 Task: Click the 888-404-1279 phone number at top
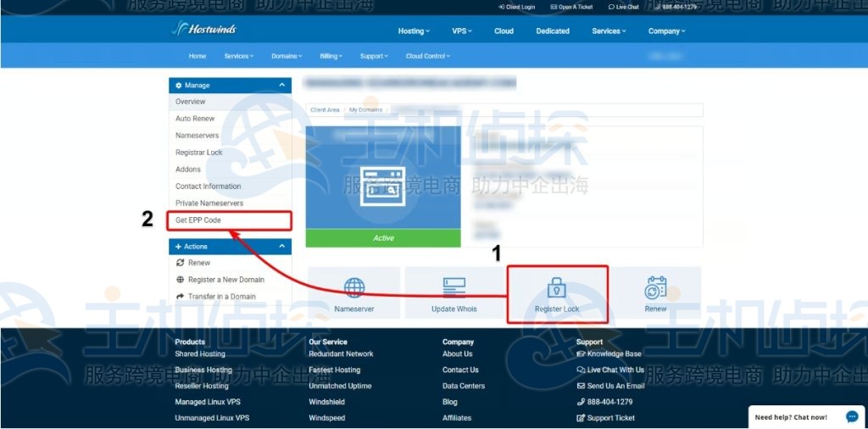pos(676,7)
